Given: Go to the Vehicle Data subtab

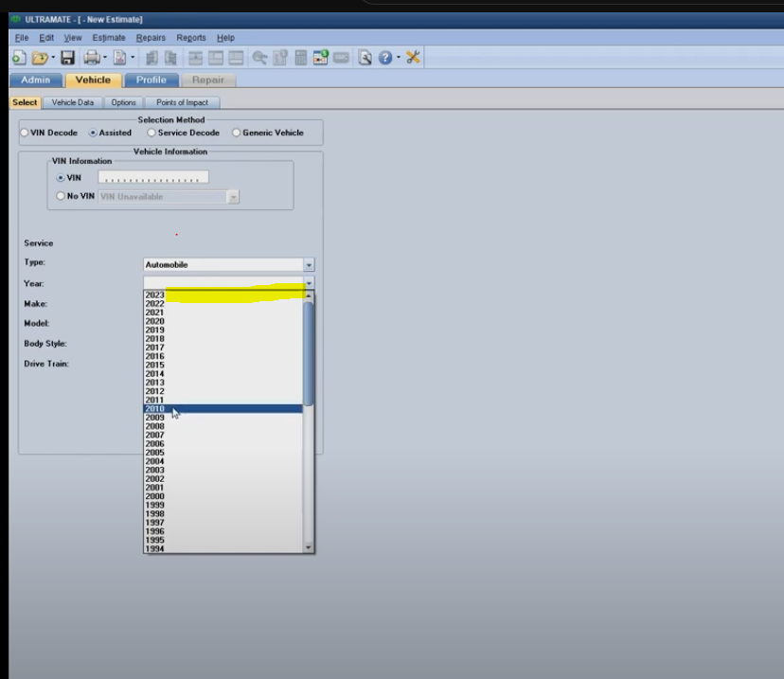Looking at the screenshot, I should click(73, 102).
